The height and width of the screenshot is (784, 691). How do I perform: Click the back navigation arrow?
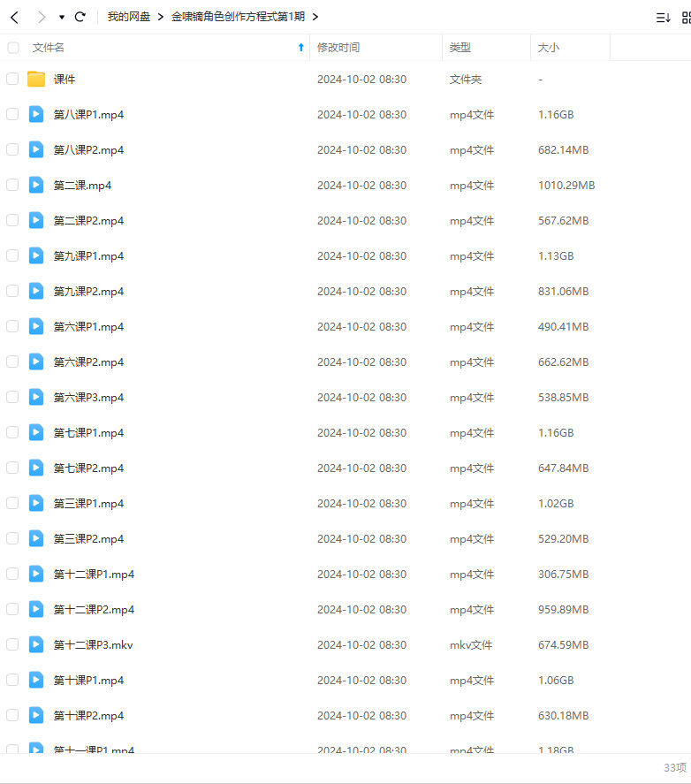[x=14, y=17]
